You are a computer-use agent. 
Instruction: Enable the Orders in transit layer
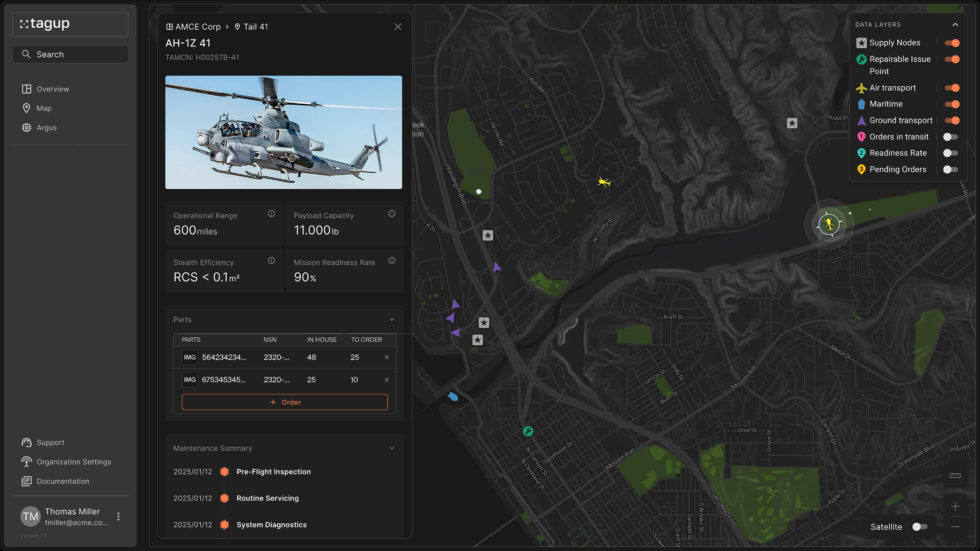951,137
